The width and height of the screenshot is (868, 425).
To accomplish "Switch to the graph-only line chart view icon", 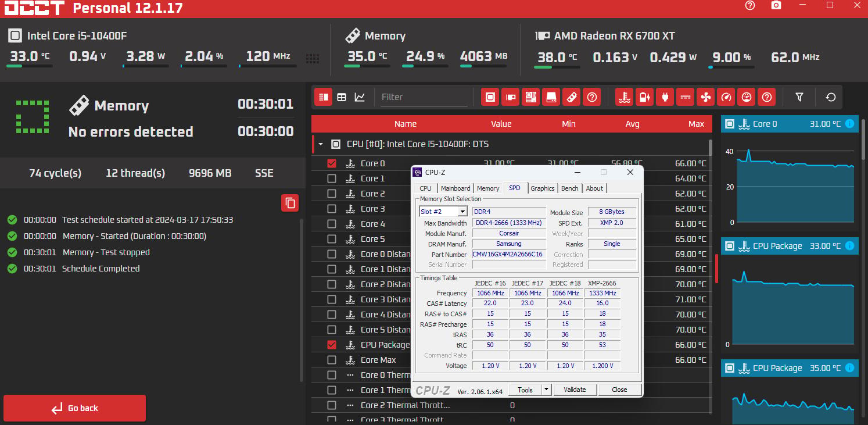I will (x=360, y=97).
